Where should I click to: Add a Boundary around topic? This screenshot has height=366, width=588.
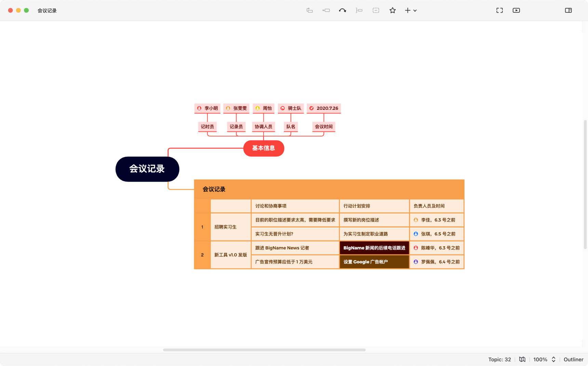click(376, 11)
